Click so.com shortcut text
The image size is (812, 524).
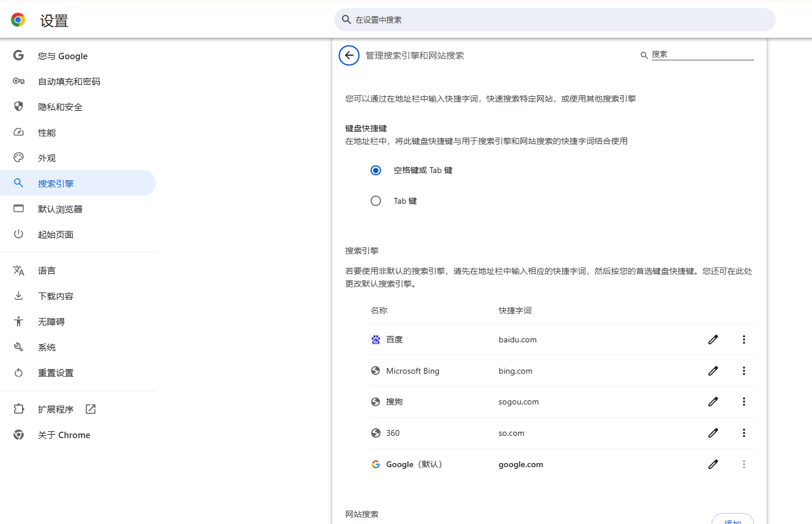point(511,433)
